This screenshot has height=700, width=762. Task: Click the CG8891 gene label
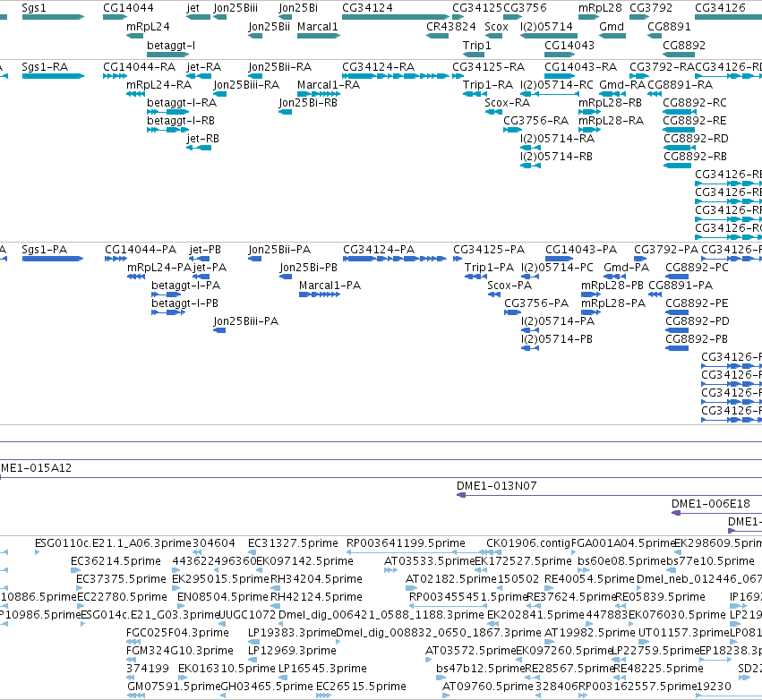pos(669,27)
